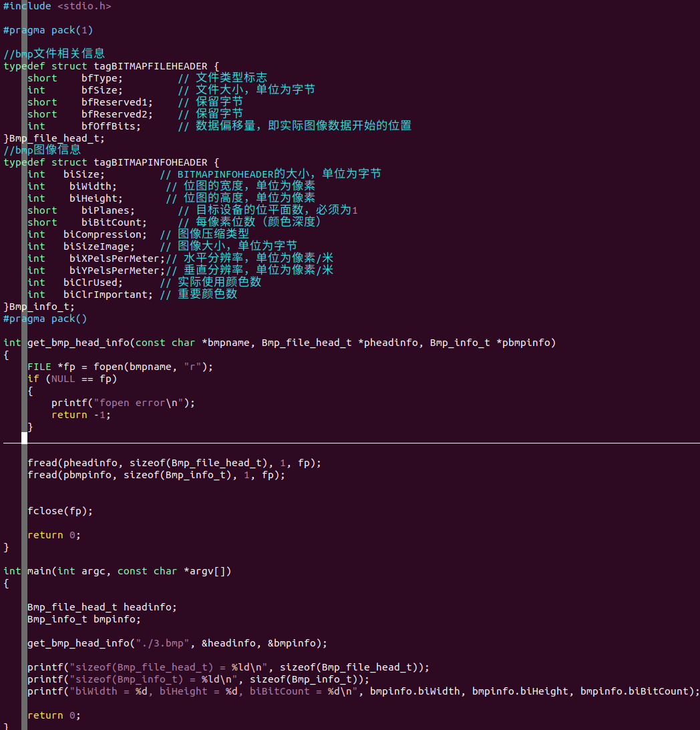Click the 'fread(pheadinfo, ...' line

click(x=174, y=464)
